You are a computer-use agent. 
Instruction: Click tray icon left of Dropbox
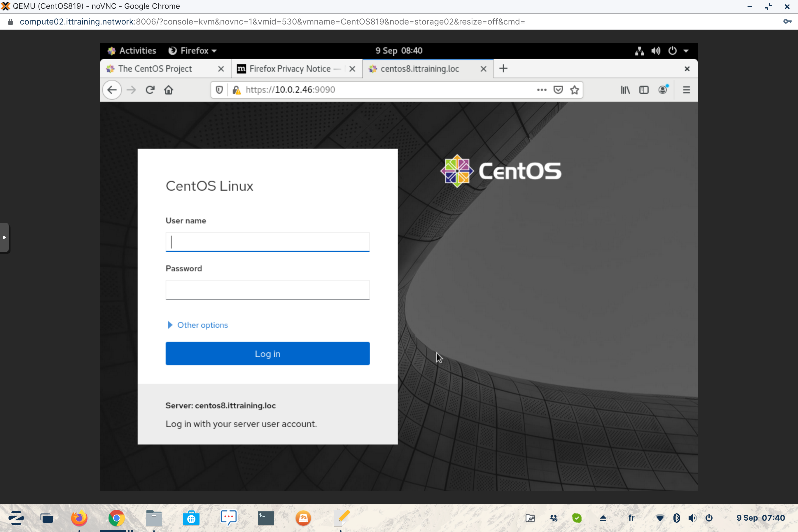530,518
